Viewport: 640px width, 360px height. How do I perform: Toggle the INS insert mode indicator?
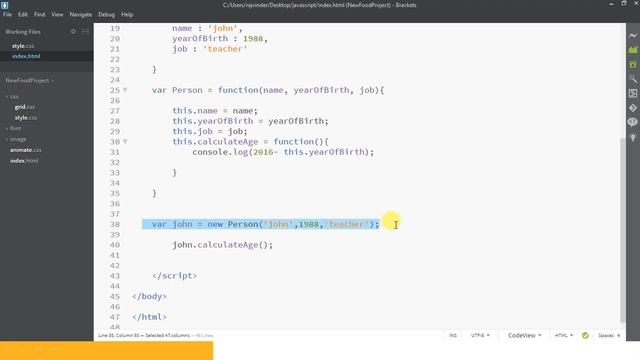click(x=453, y=335)
